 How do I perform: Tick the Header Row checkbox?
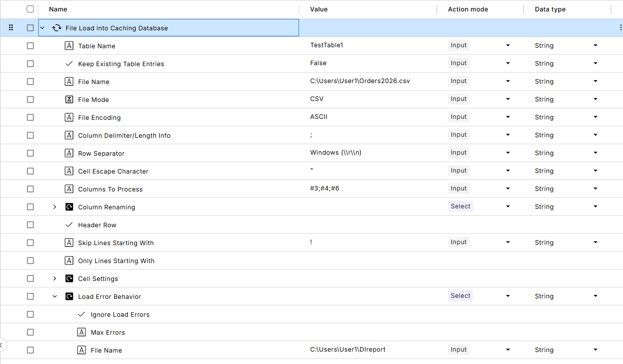pos(30,225)
